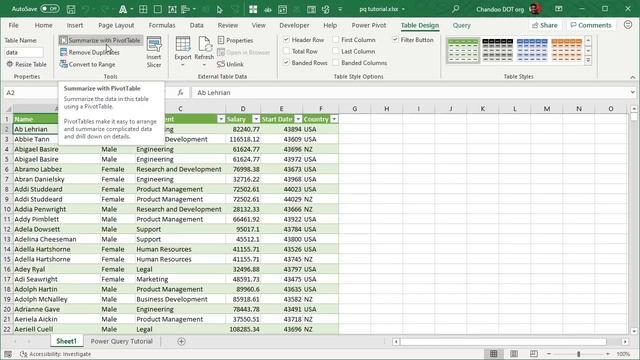
Task: Click the Comments button
Action: (591, 25)
